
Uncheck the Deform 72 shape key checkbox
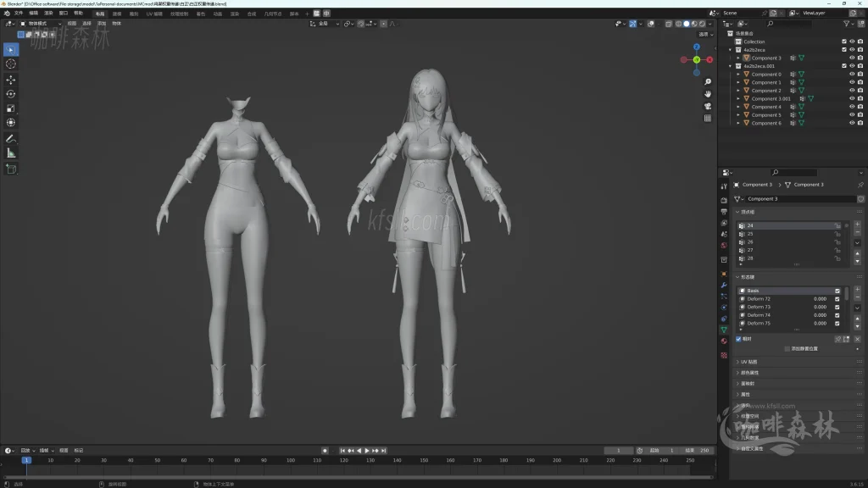[837, 299]
